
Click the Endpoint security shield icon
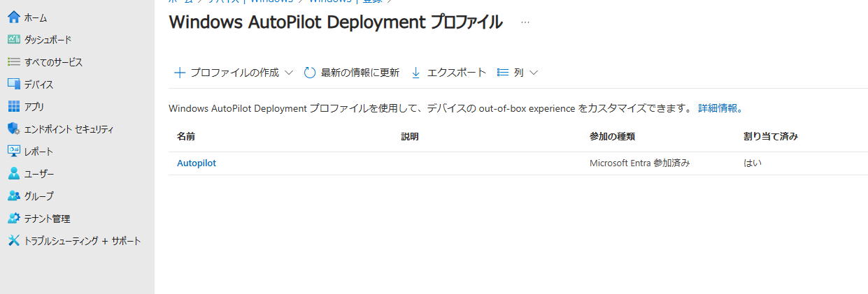14,128
